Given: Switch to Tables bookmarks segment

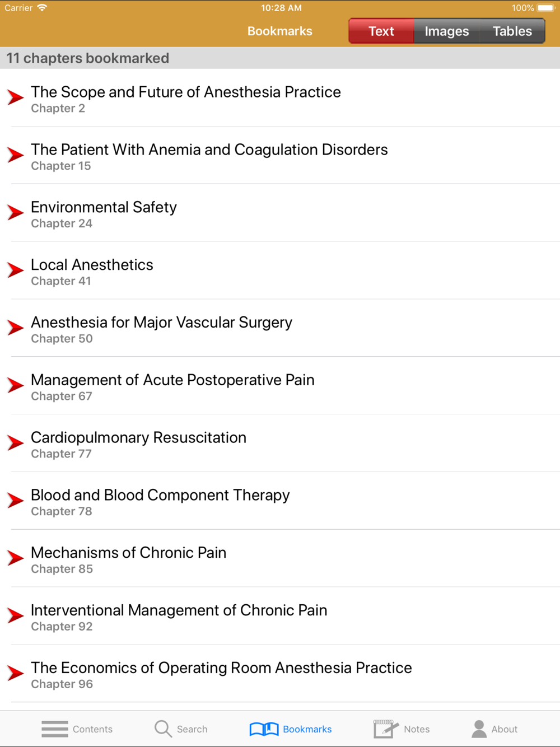Looking at the screenshot, I should [512, 31].
